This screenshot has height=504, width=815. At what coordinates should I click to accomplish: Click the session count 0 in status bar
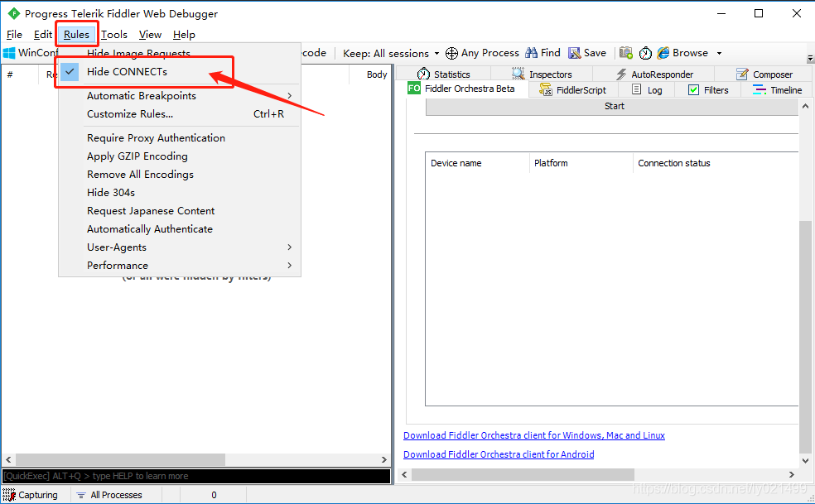pos(214,495)
